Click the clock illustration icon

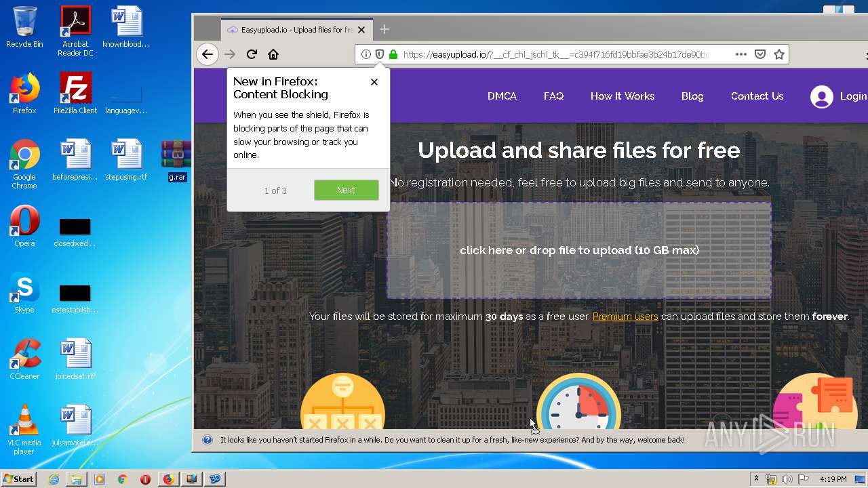click(x=578, y=402)
